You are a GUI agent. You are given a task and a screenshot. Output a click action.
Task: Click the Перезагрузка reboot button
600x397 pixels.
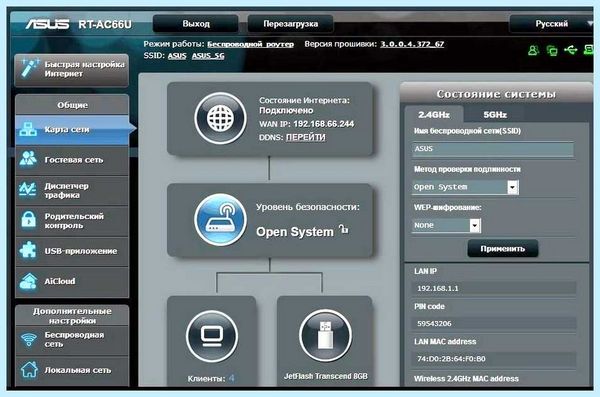290,24
